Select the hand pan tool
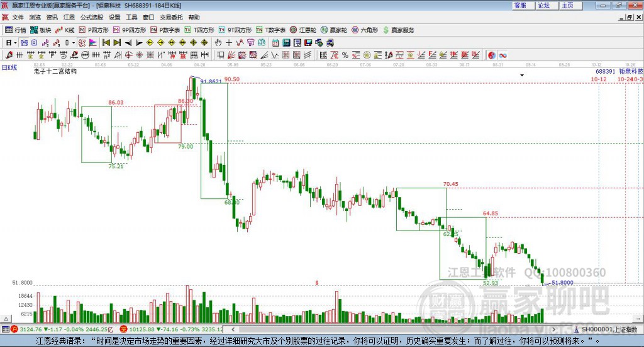Viewport: 644px width, 347px height. coord(218,42)
